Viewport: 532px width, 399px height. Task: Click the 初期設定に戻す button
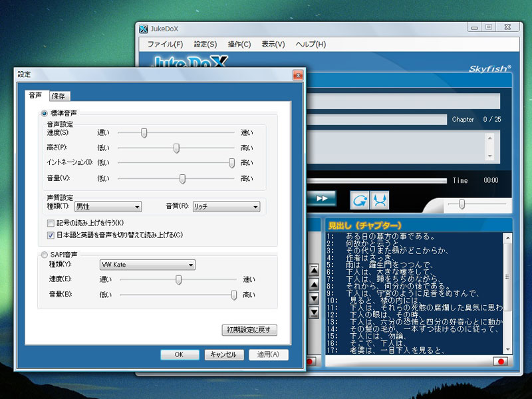point(249,330)
